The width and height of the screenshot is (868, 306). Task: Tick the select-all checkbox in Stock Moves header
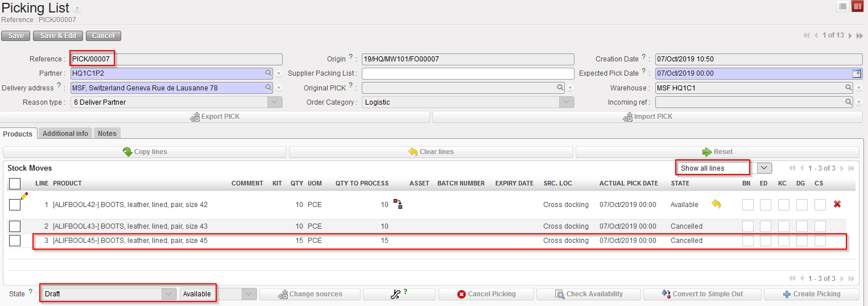pyautogui.click(x=15, y=183)
